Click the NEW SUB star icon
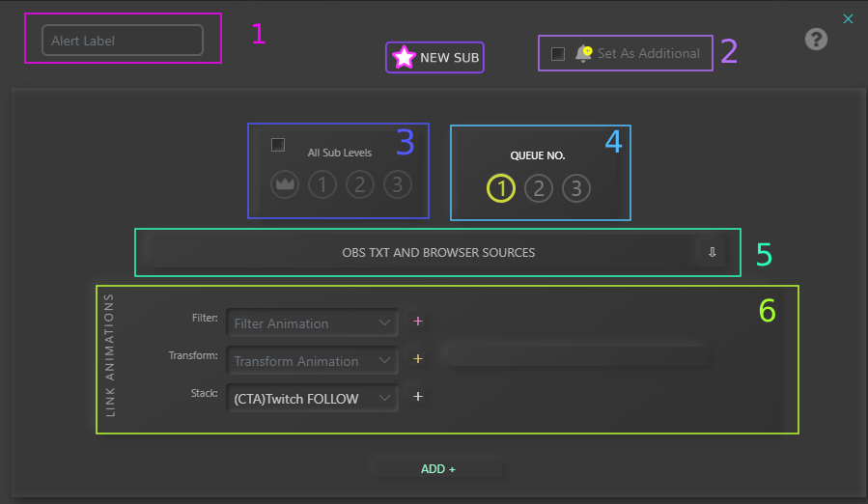This screenshot has height=504, width=868. pos(404,58)
